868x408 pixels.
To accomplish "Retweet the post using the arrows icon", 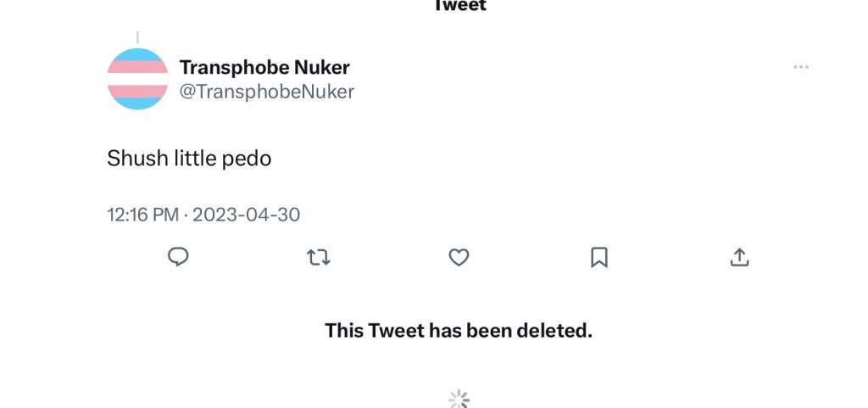I will [319, 257].
